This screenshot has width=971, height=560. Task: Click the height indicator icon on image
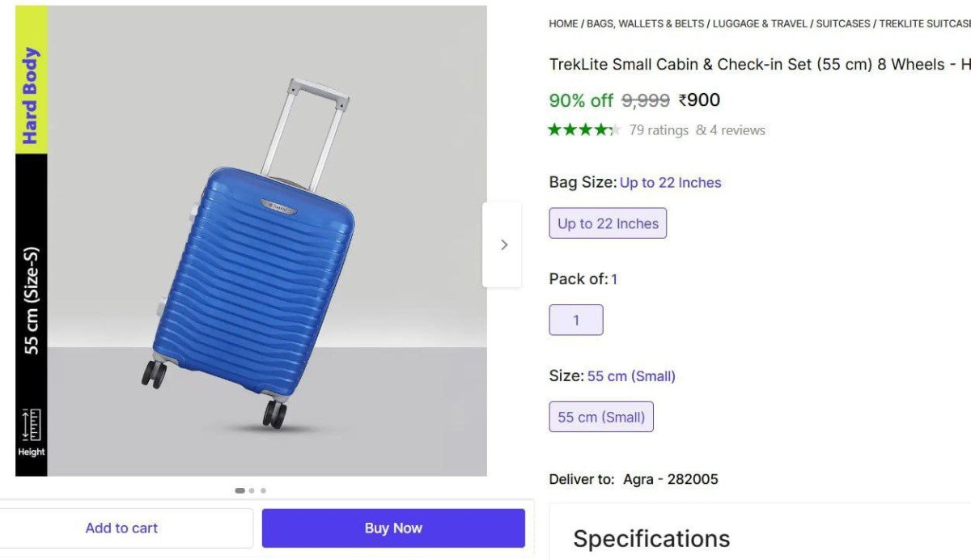point(31,425)
